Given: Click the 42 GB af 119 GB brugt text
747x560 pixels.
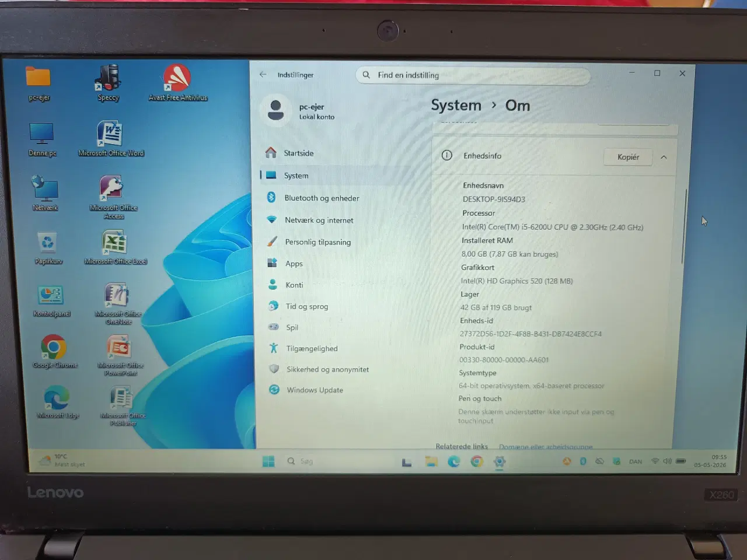Looking at the screenshot, I should point(495,307).
